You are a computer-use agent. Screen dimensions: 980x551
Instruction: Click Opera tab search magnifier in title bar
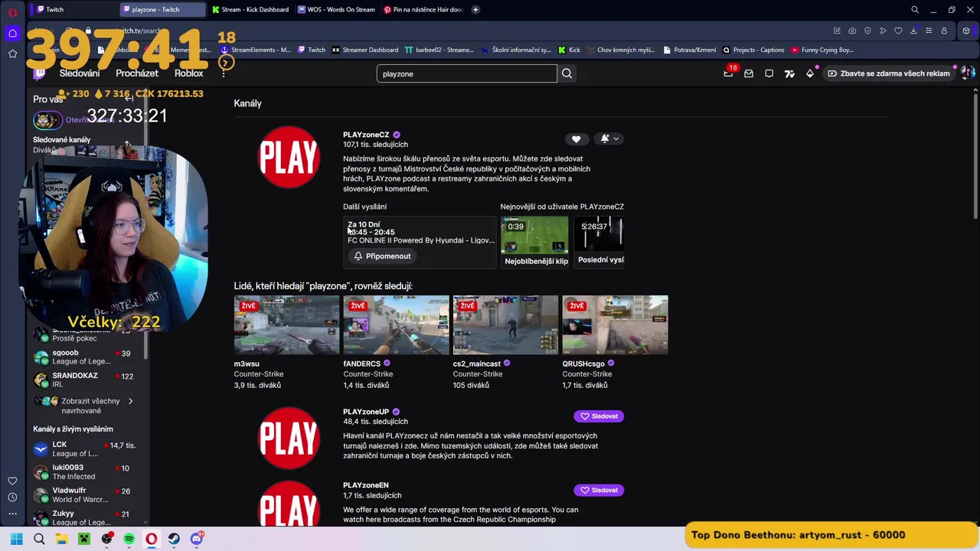click(x=915, y=10)
